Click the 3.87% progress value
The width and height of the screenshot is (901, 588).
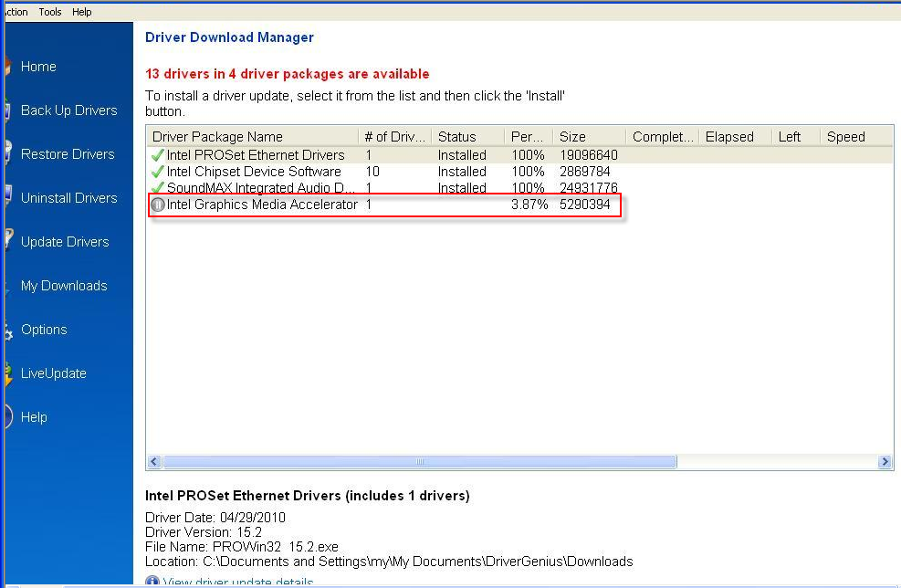pos(529,204)
